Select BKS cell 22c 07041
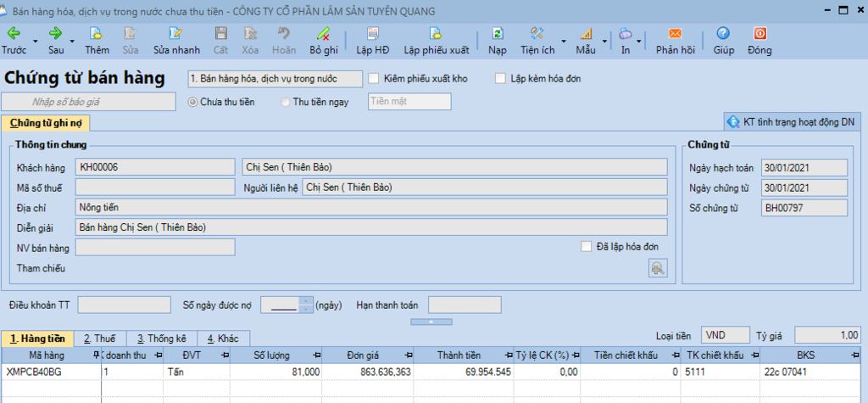Screen dimensions: 868x403 [x=810, y=372]
